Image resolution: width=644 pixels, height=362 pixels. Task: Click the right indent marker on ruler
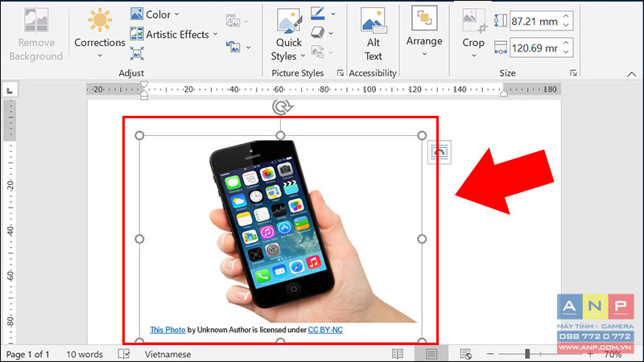pos(504,93)
